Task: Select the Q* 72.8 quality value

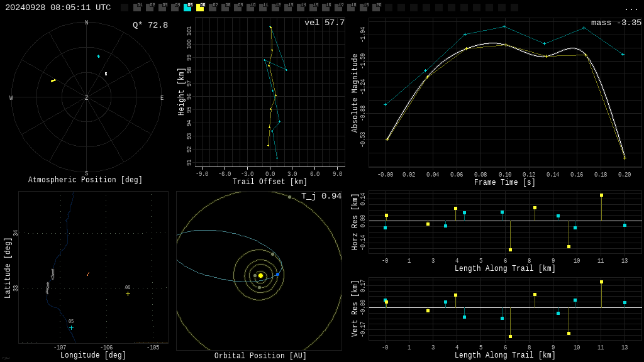Action: (x=150, y=25)
